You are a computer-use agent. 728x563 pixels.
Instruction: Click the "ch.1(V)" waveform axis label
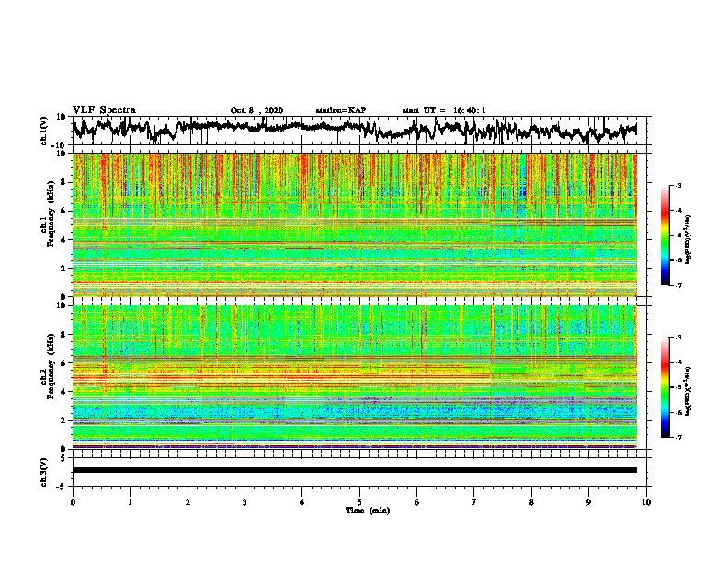coord(44,131)
